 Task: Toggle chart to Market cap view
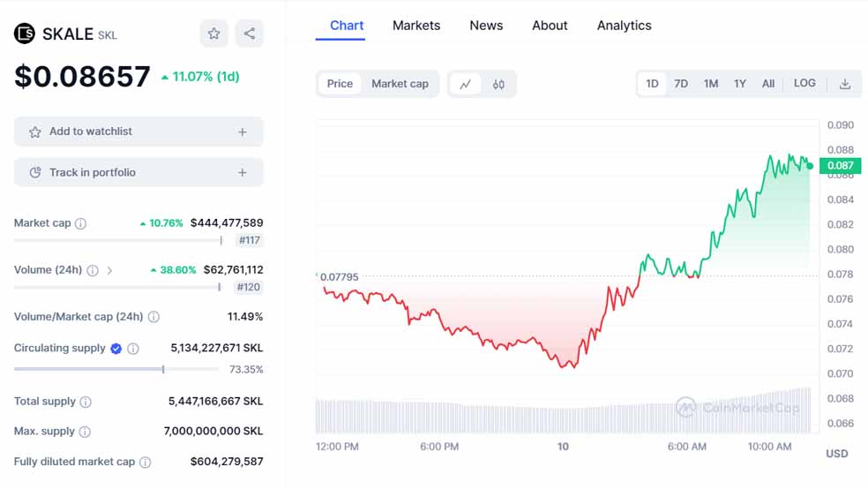(400, 84)
